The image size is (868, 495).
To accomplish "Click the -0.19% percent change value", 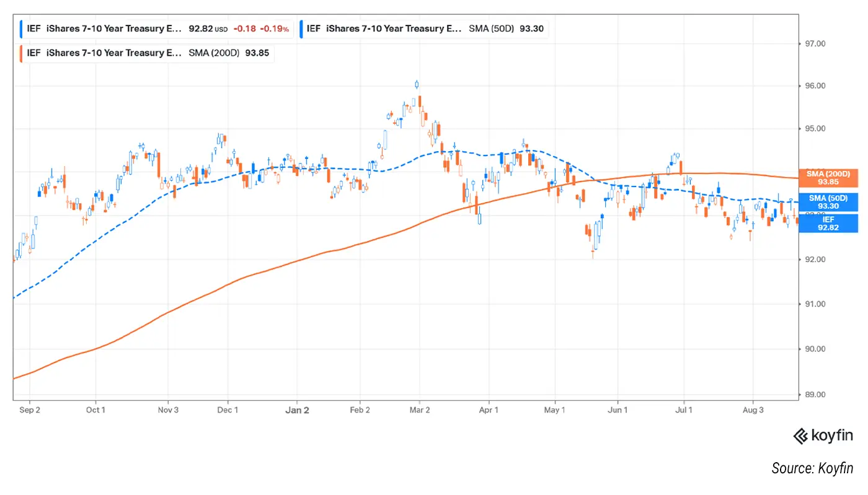I will pyautogui.click(x=275, y=28).
